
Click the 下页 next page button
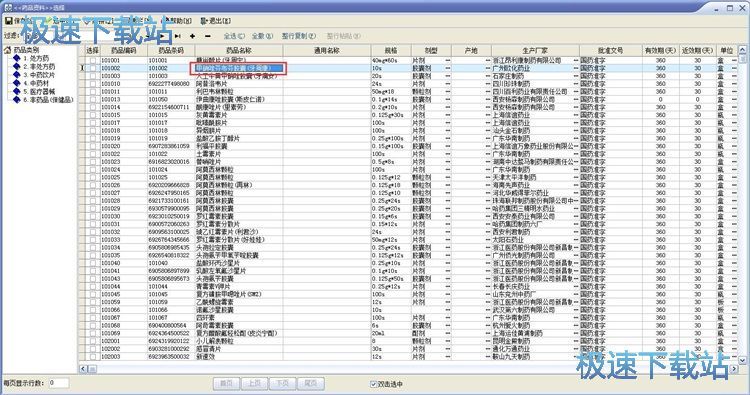coord(283,384)
